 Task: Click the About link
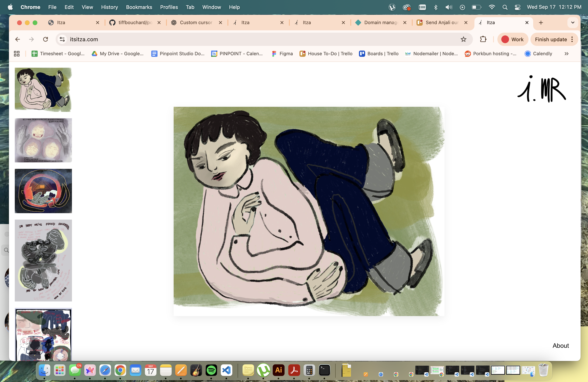coord(561,345)
